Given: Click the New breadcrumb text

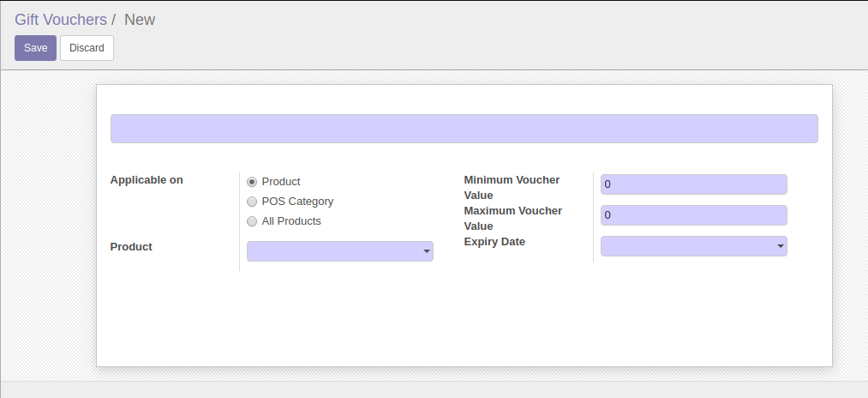Looking at the screenshot, I should click(140, 19).
